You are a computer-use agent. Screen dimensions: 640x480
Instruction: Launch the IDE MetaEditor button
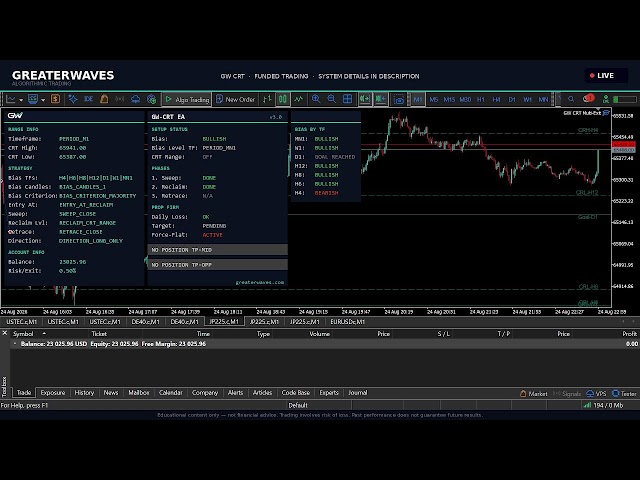point(88,99)
